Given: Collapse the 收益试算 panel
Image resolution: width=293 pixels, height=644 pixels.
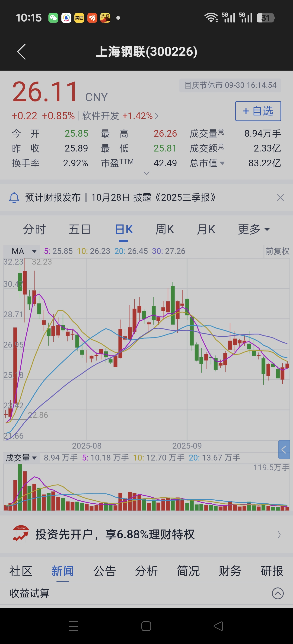Looking at the screenshot, I should coord(277,593).
